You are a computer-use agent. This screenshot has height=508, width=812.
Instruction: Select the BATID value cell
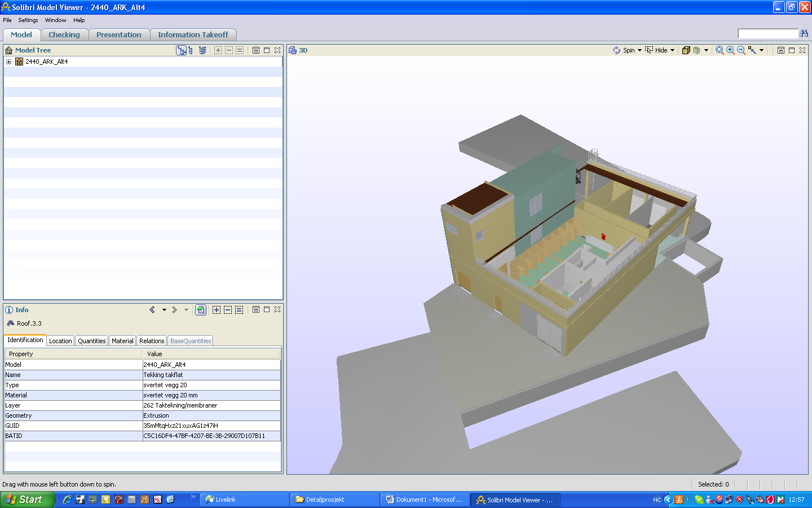click(x=211, y=436)
